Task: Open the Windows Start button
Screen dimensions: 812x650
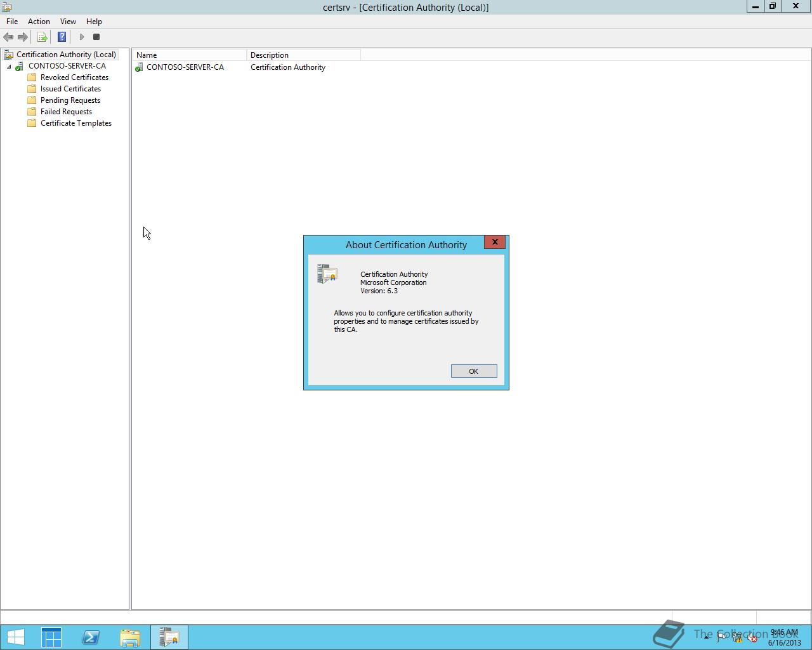Action: pos(16,637)
